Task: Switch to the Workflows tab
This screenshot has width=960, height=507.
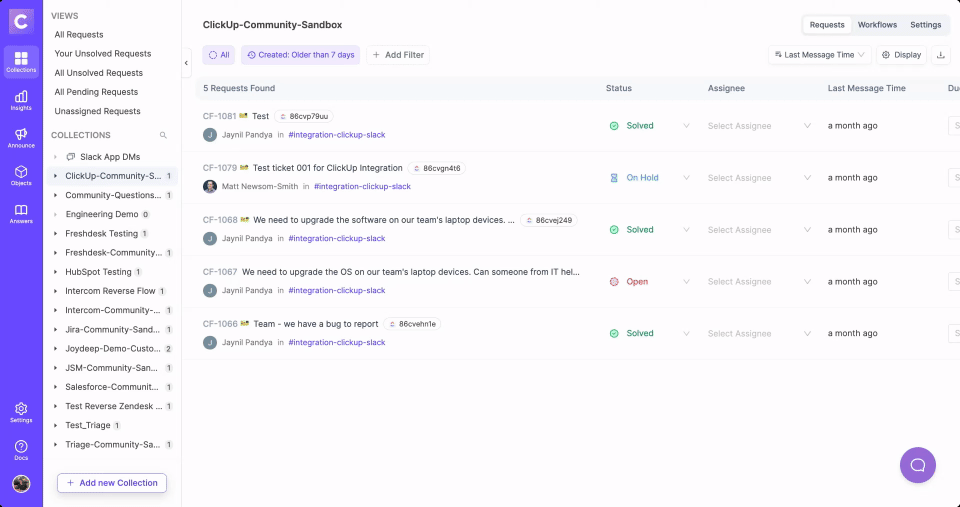Action: 877,25
